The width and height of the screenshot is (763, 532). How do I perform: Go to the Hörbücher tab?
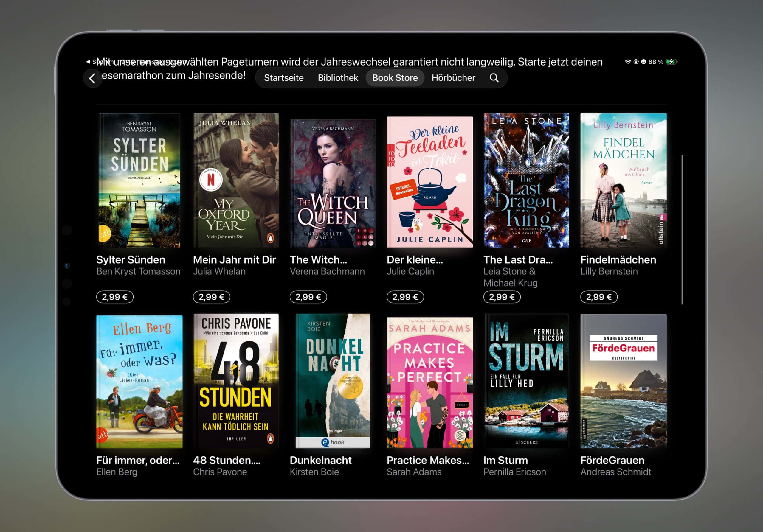click(453, 78)
